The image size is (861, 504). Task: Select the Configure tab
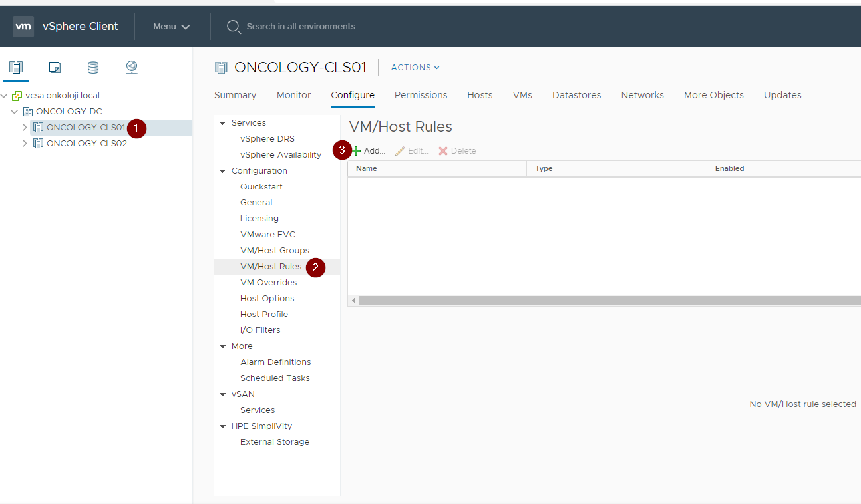[x=353, y=95]
